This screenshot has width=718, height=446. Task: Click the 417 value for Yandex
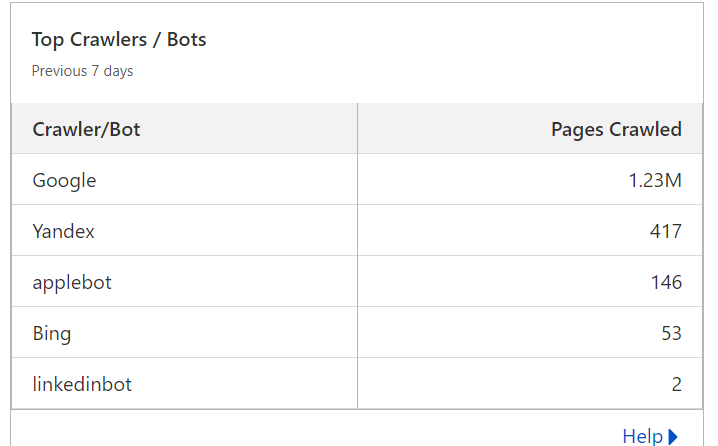[x=665, y=231]
